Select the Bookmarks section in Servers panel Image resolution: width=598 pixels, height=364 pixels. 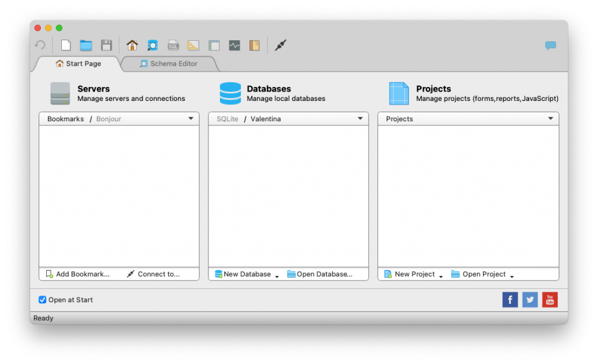(65, 119)
